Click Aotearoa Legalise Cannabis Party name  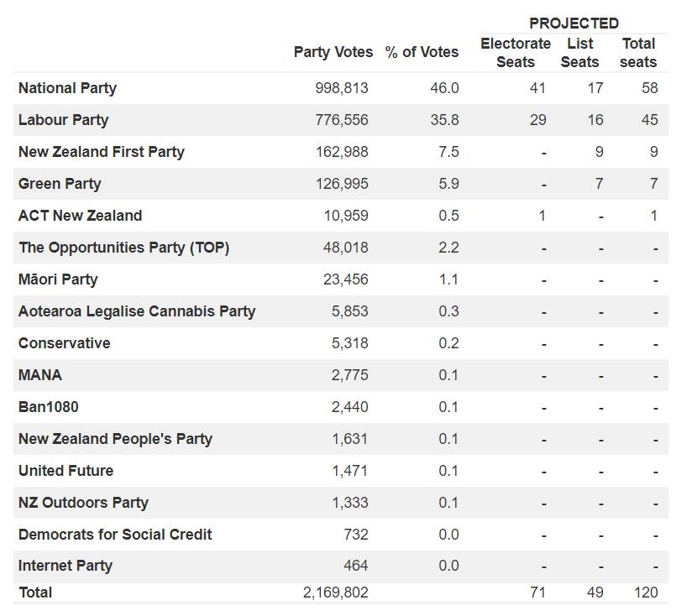[x=137, y=311]
